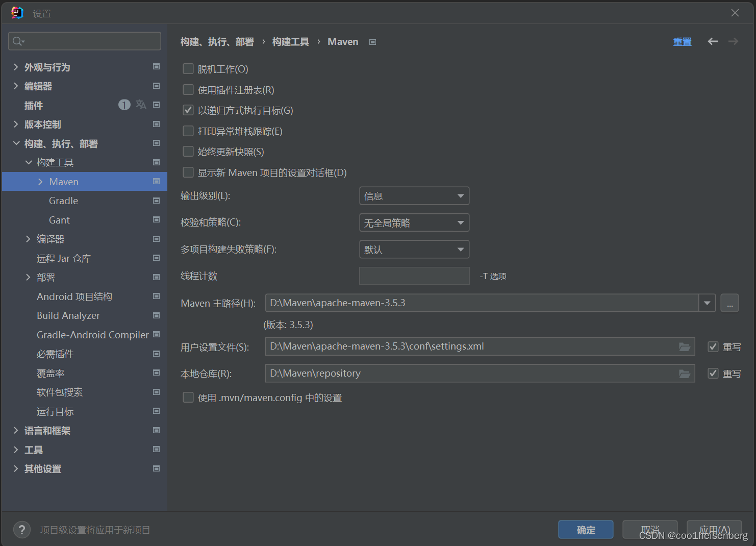
Task: Click project-level icon on 必需插件 row
Action: point(157,354)
